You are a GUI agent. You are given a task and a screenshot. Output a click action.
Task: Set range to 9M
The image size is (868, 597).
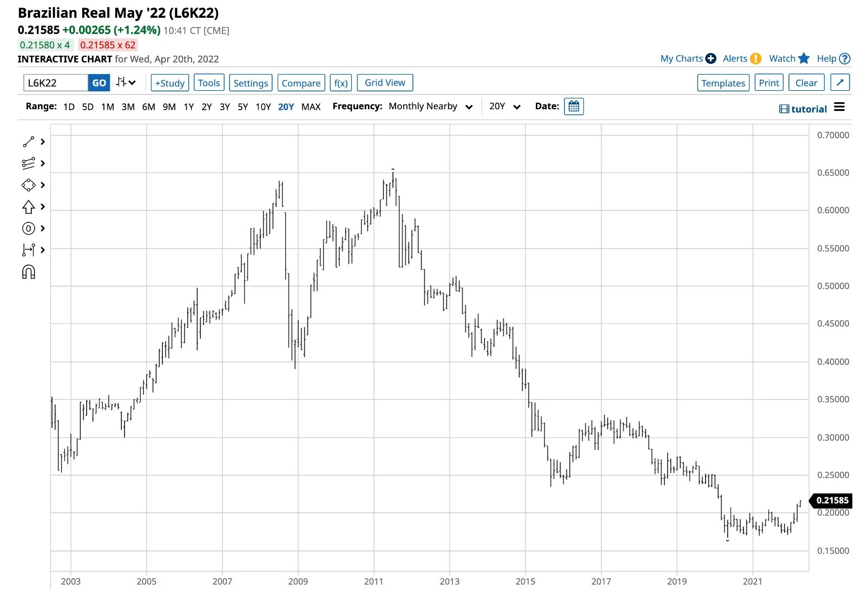pos(169,107)
